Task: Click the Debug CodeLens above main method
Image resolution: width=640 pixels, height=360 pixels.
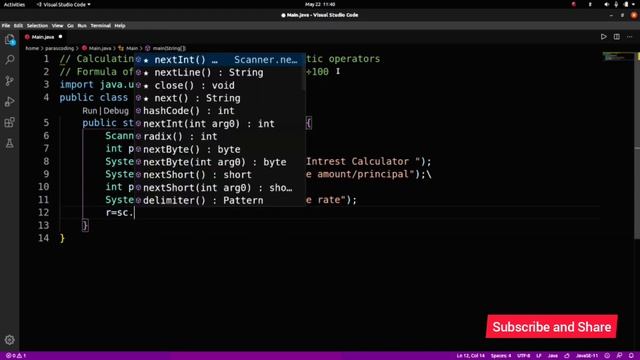Action: (x=116, y=111)
